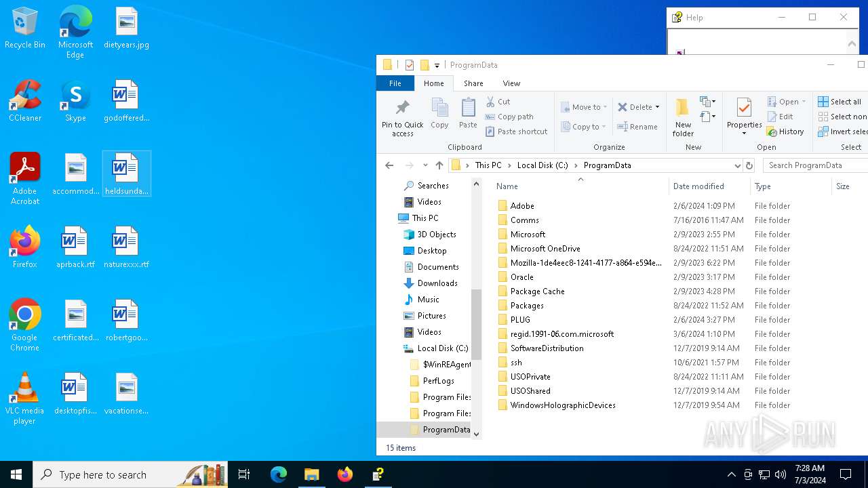Expand the Delete dropdown arrow

click(x=657, y=107)
